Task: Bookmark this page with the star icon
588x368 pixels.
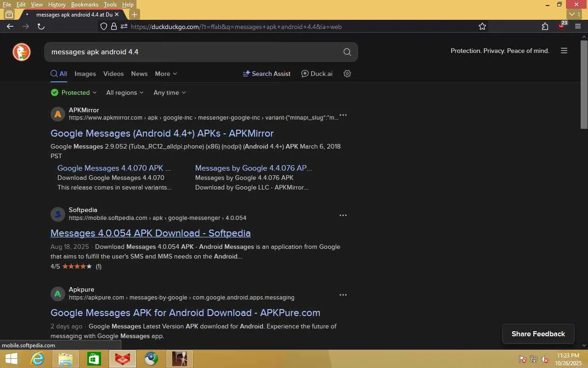Action: (482, 26)
